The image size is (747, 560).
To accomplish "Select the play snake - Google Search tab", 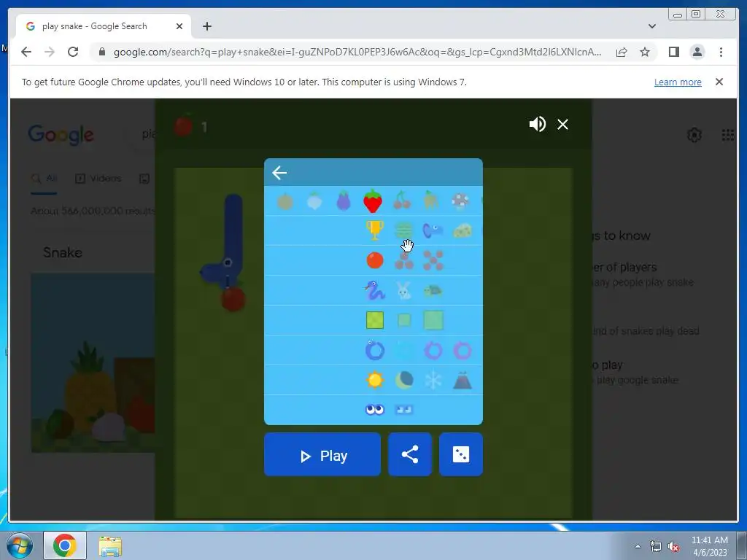I will 104,26.
